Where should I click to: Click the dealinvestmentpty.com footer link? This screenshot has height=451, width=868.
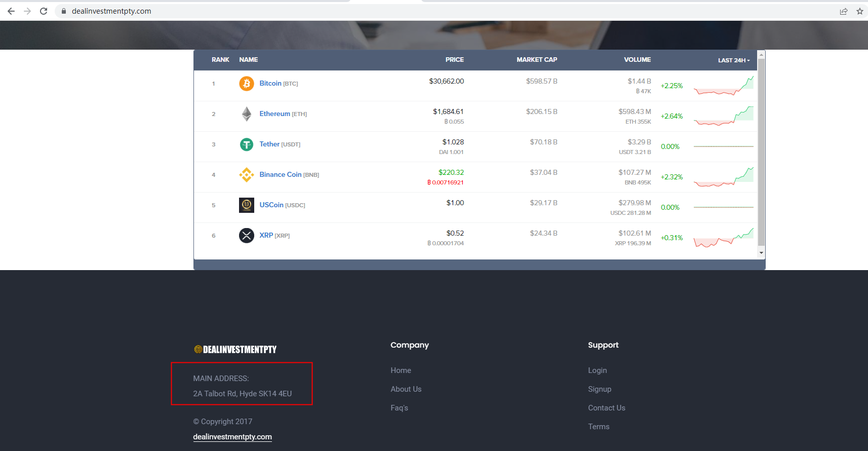click(232, 437)
